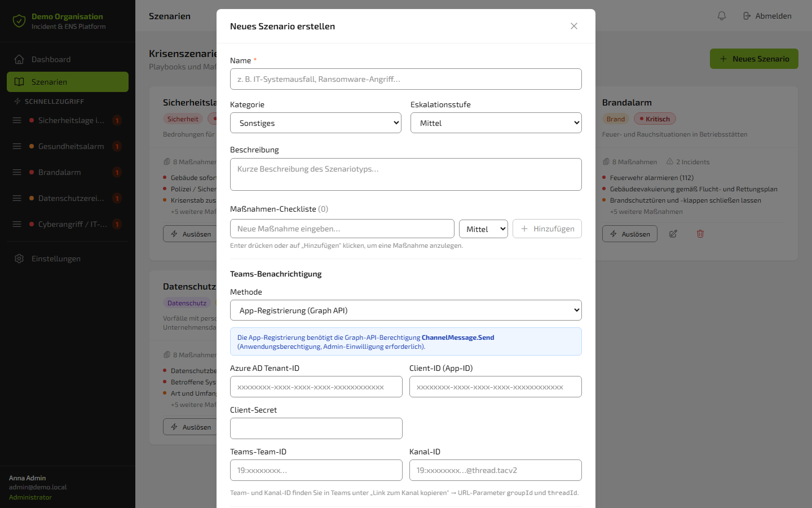The image size is (812, 508).
Task: Delete the Brandalarm scenario via trash icon
Action: click(700, 234)
